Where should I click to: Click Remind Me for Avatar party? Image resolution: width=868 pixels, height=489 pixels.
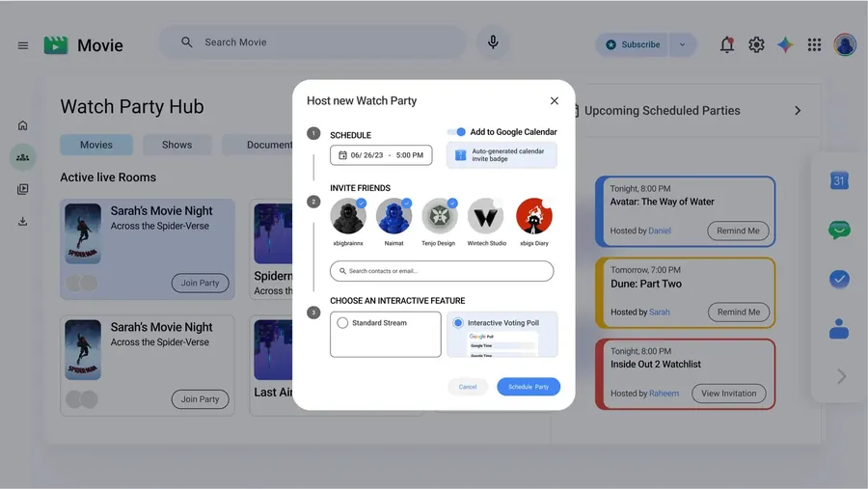pyautogui.click(x=738, y=231)
